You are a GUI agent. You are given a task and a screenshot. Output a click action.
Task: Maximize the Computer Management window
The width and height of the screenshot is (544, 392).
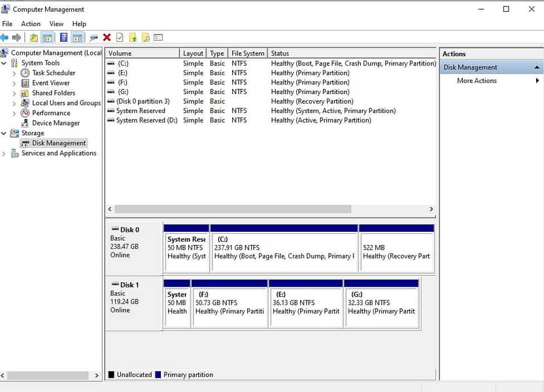pos(506,9)
